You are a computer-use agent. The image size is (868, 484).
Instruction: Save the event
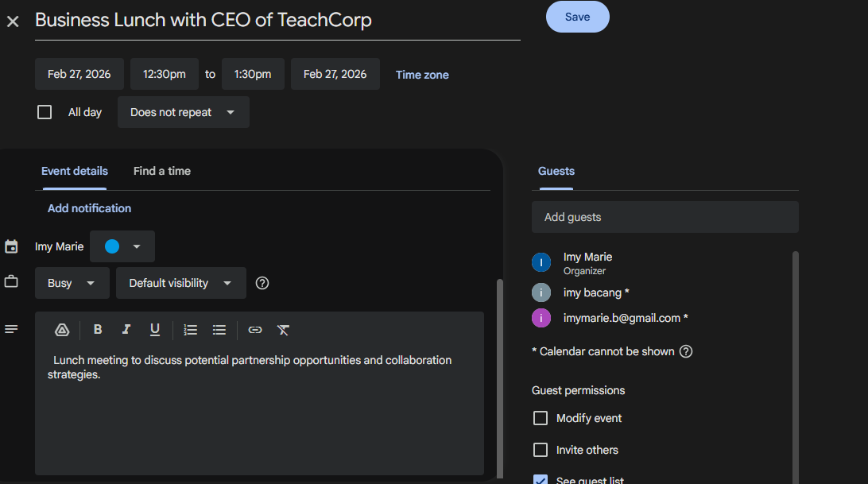[x=577, y=17]
